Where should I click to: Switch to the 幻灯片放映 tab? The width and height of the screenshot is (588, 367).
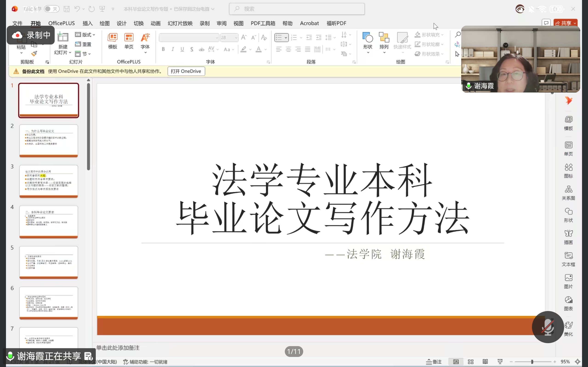click(x=180, y=23)
